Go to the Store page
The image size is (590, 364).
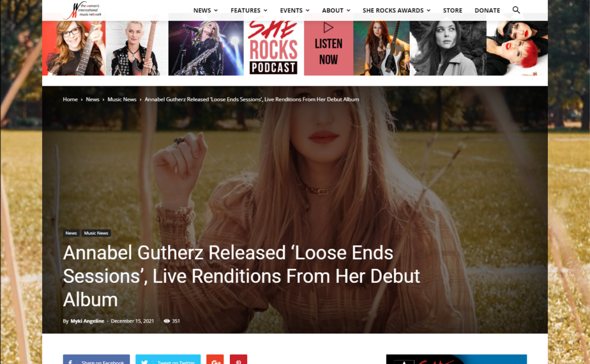tap(453, 10)
